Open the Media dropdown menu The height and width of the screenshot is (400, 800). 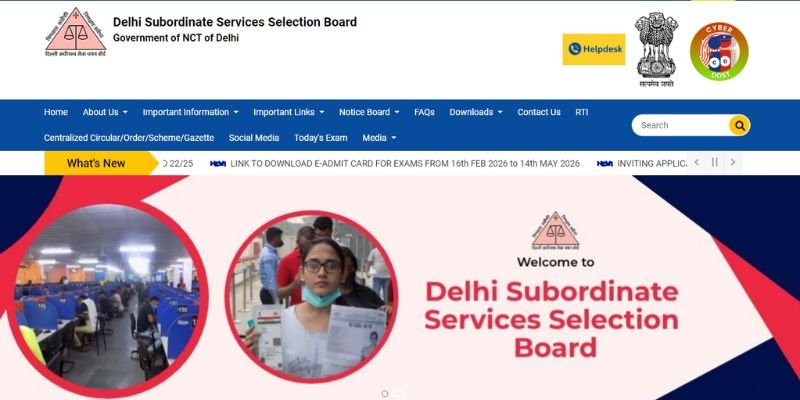(x=379, y=138)
